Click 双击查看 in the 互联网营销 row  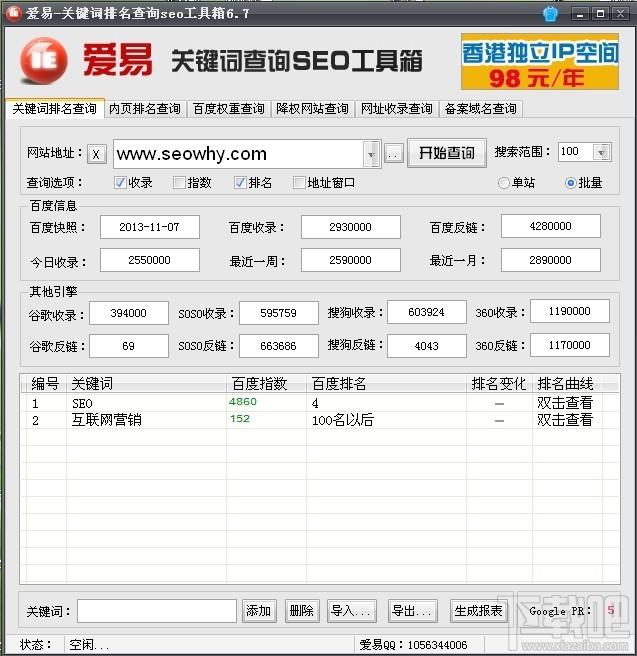tap(565, 420)
